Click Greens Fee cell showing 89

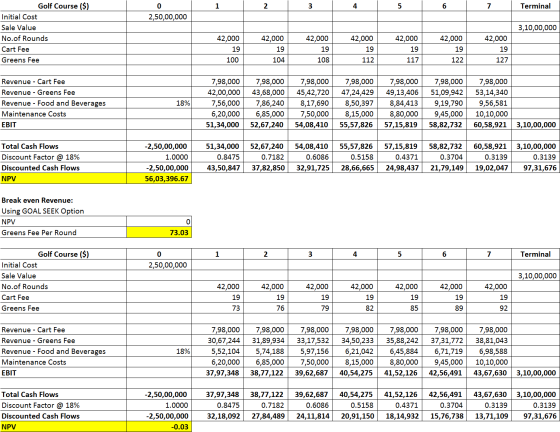tap(444, 308)
